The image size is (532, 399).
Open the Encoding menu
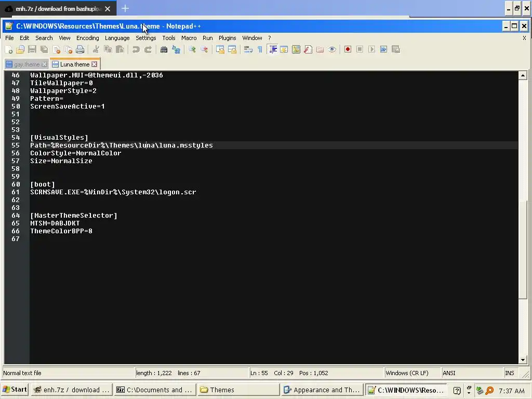(87, 38)
